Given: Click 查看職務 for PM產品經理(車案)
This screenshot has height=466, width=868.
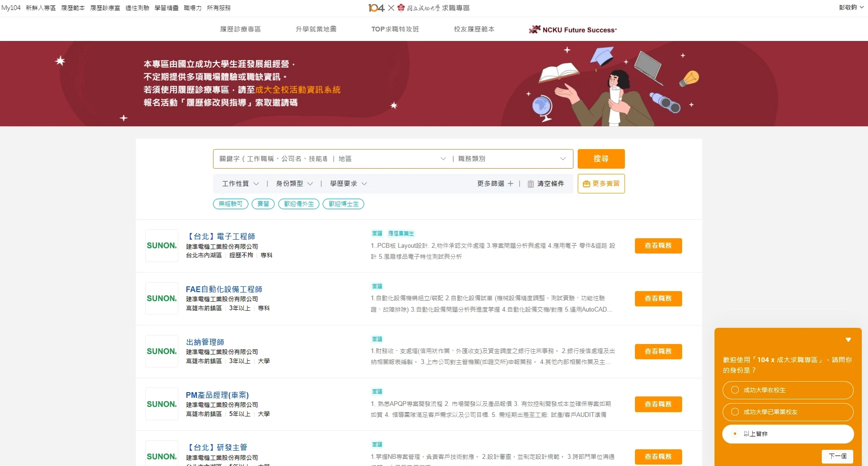Looking at the screenshot, I should [658, 404].
